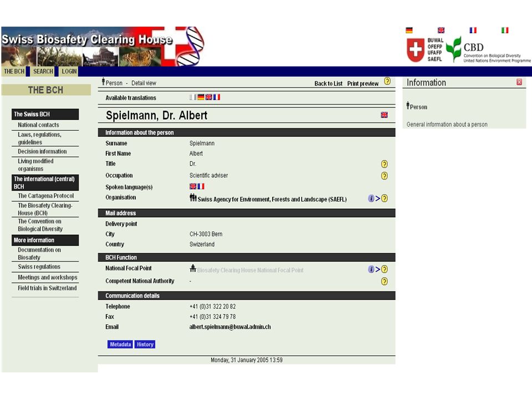Open help for the Title field

385,164
